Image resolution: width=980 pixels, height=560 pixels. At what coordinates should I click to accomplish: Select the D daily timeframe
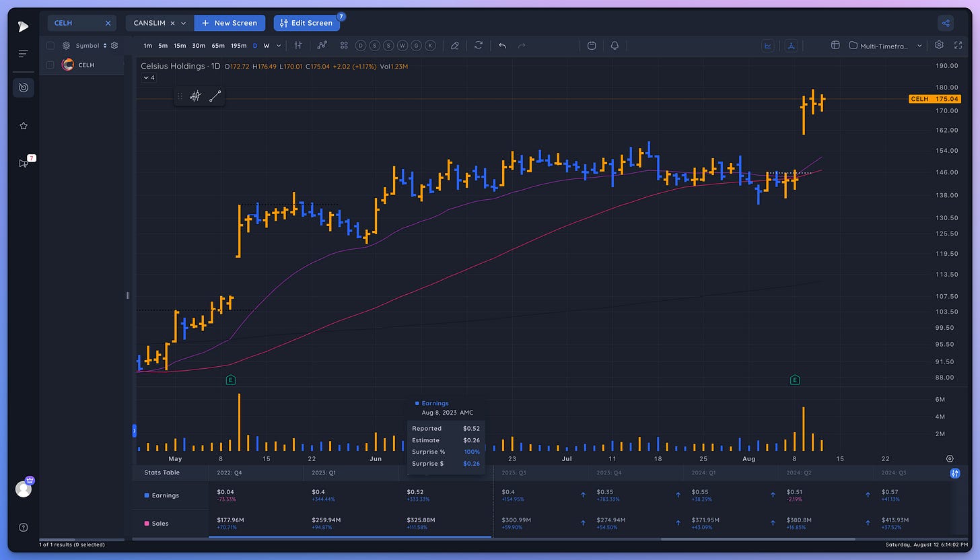pos(255,46)
